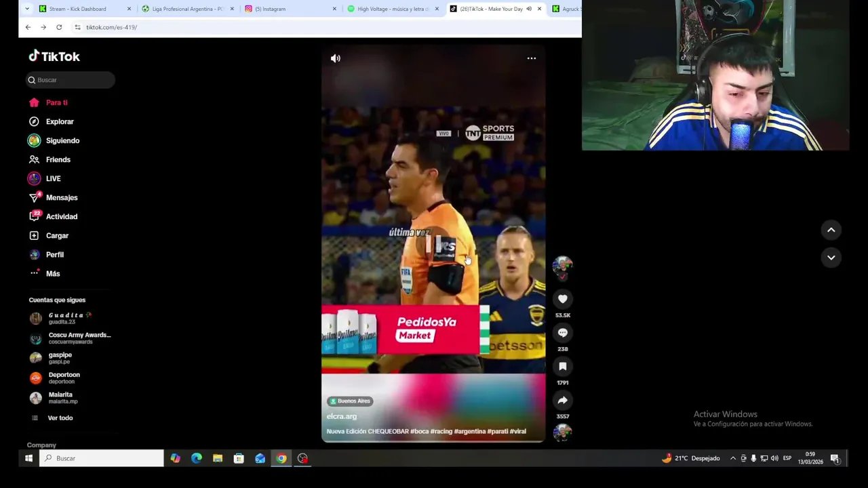The image size is (868, 488).
Task: Open the tab search dropdown arrow
Action: tap(26, 9)
